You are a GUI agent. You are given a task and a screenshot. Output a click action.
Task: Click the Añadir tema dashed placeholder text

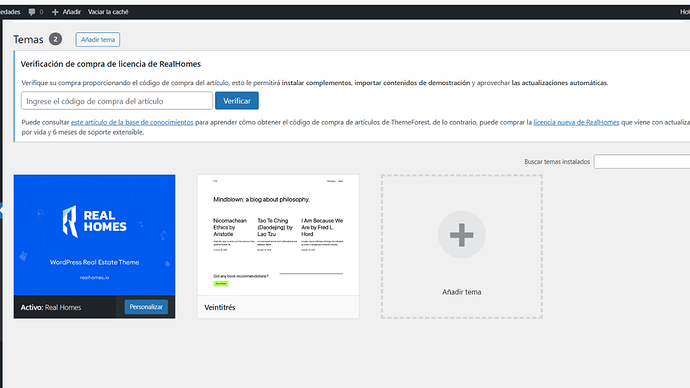click(462, 292)
